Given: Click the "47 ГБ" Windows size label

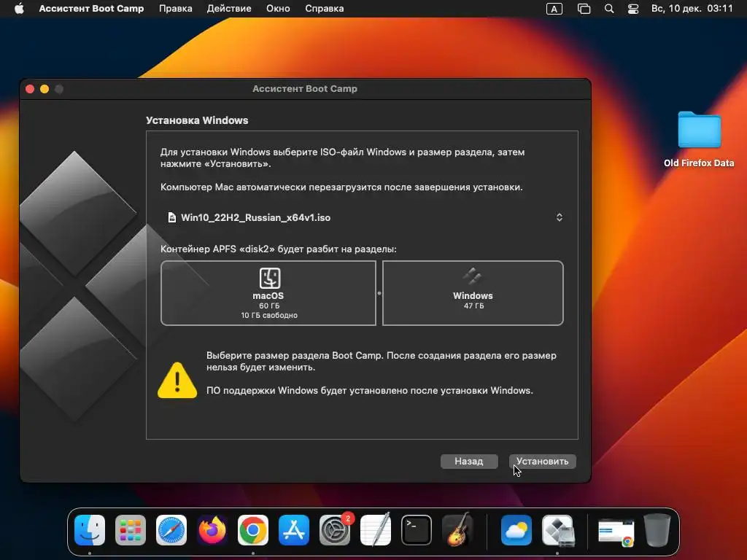Looking at the screenshot, I should 473,306.
